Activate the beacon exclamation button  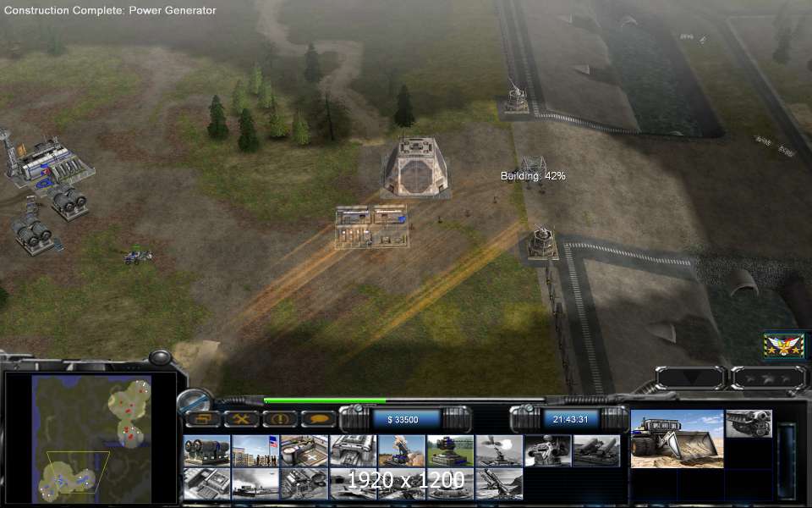point(280,419)
